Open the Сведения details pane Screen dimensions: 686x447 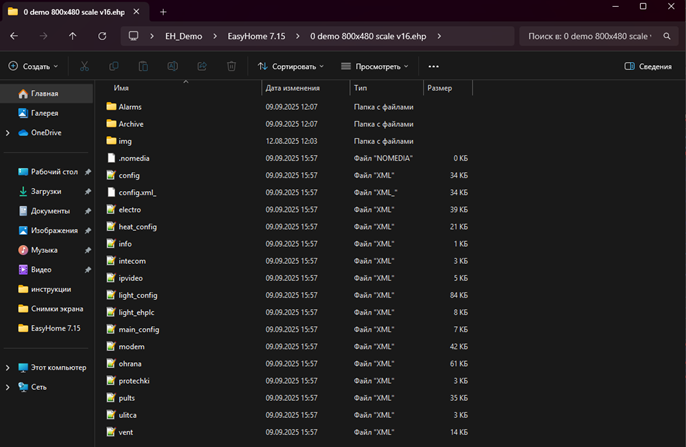[648, 66]
